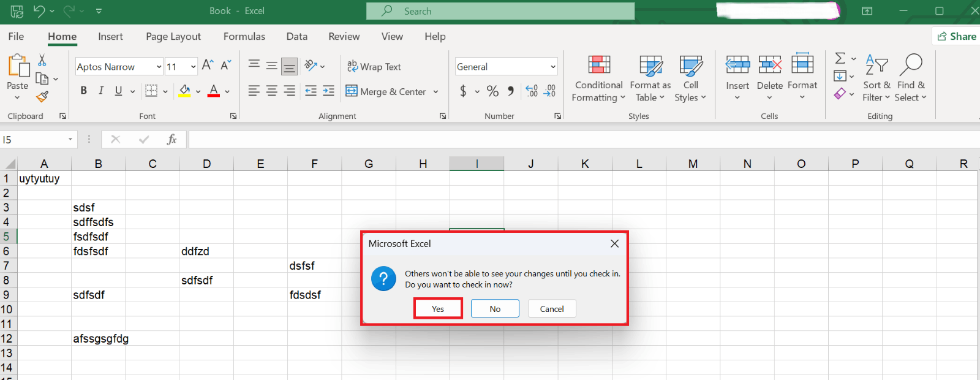Screen dimensions: 980x380
Task: Set Middle Align vertical alignment
Action: tap(271, 65)
